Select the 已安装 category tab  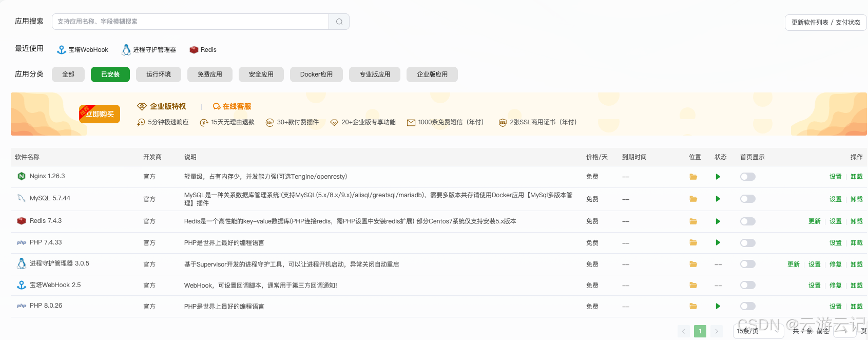(x=110, y=74)
